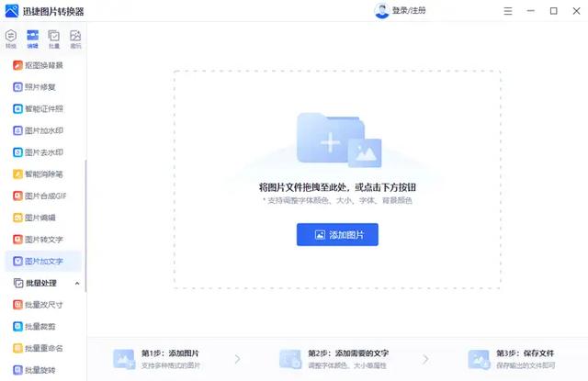Screen dimensions: 588x381
Task: Click the 批量处理 section header
Action: (41, 283)
